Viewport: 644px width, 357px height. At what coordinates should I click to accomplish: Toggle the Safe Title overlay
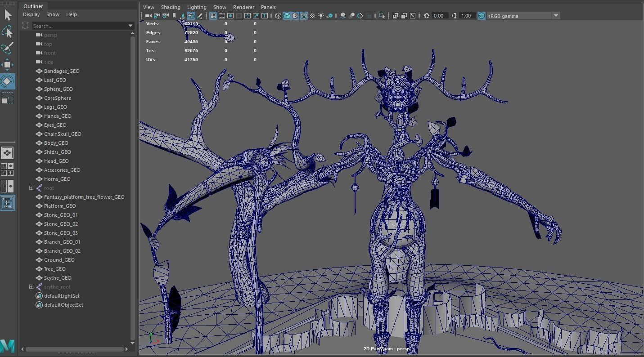[x=265, y=16]
